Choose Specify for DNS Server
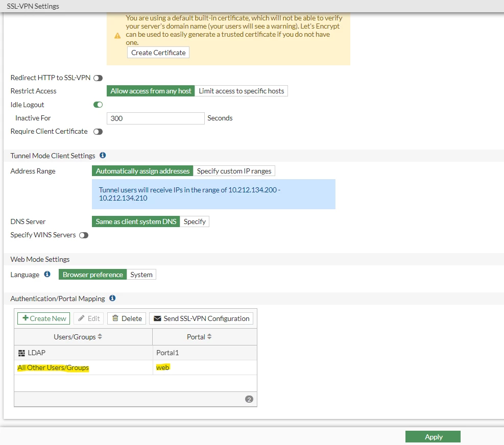 pyautogui.click(x=195, y=221)
